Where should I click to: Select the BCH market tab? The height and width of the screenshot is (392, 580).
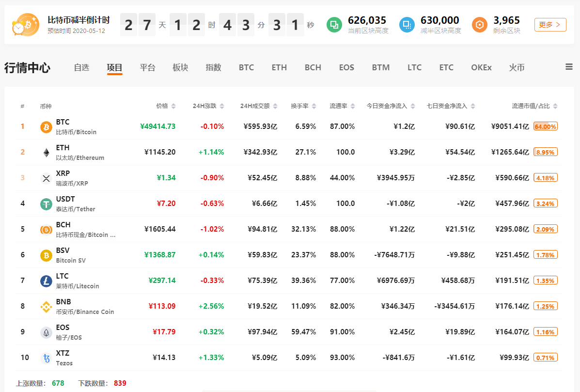click(313, 67)
